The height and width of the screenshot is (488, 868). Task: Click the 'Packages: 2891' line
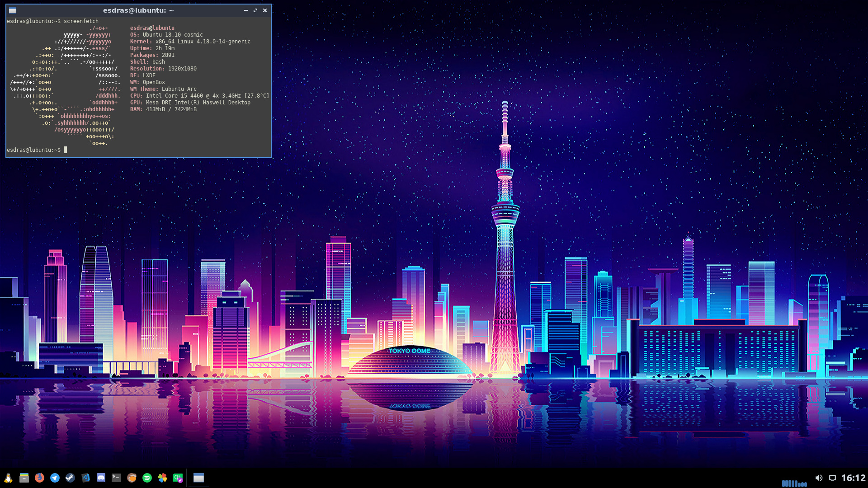tap(152, 55)
